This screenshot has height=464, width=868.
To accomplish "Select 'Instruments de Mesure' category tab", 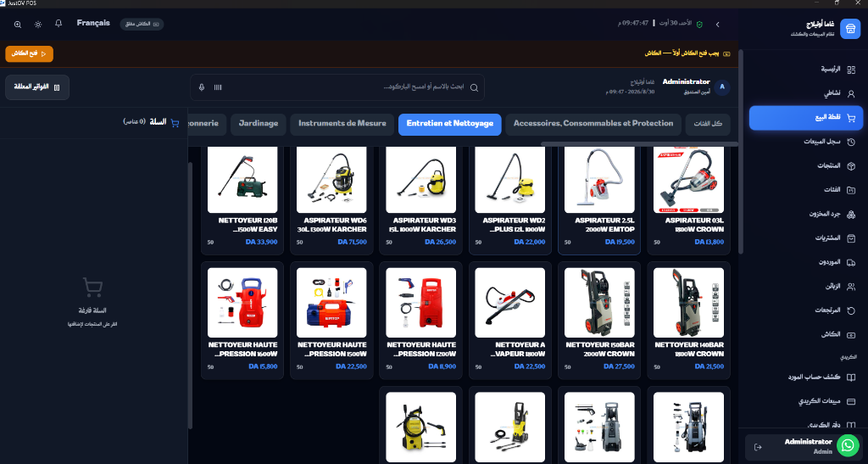I will point(342,124).
